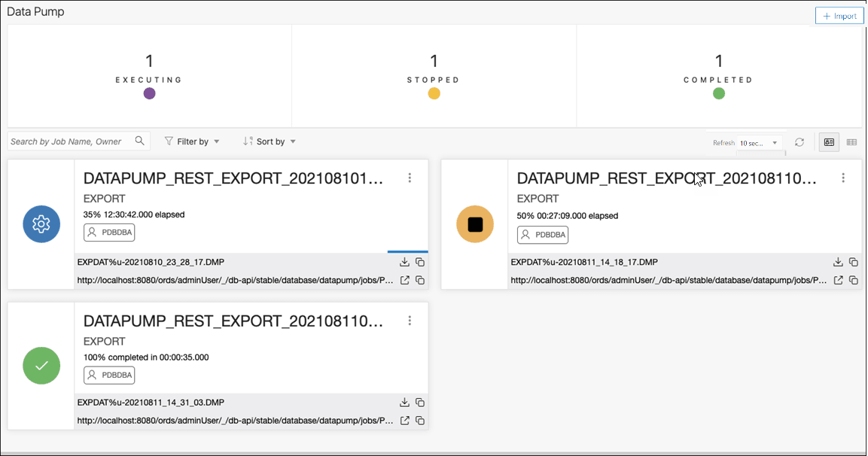Viewport: 868px width, 456px height.
Task: Select the card view icon
Action: [x=829, y=141]
